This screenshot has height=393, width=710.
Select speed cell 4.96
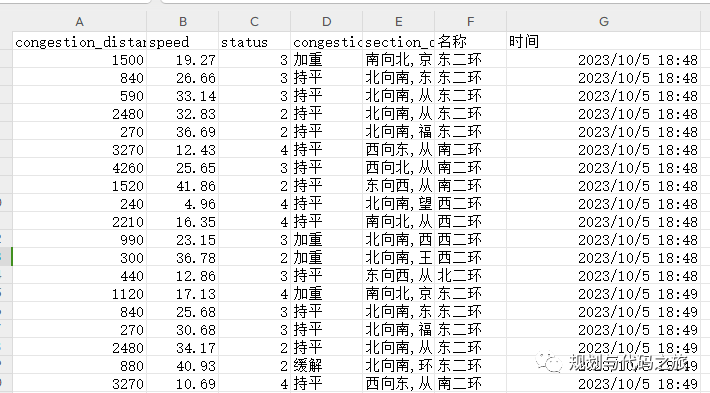pos(182,204)
